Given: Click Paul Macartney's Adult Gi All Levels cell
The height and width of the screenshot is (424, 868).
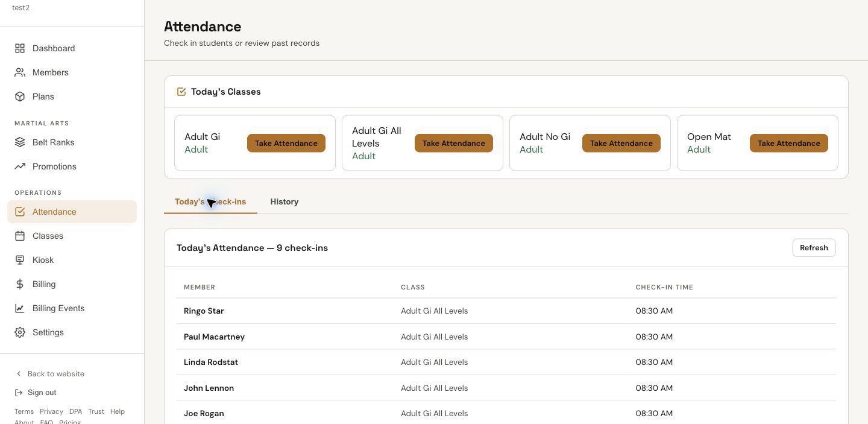Looking at the screenshot, I should click(434, 337).
